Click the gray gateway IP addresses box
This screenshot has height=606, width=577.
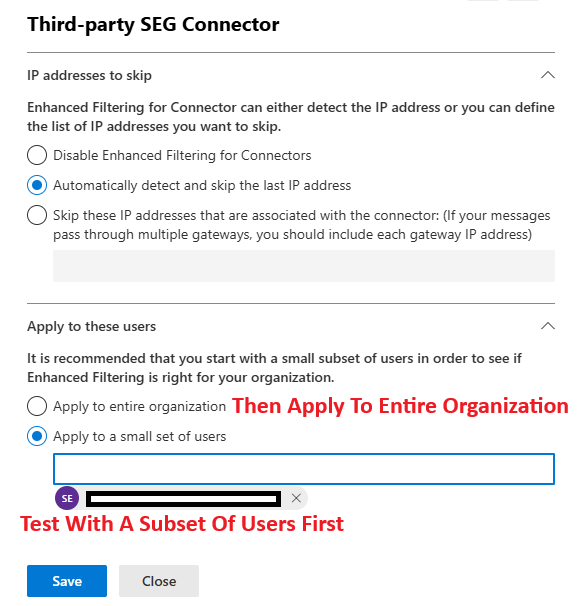(304, 266)
